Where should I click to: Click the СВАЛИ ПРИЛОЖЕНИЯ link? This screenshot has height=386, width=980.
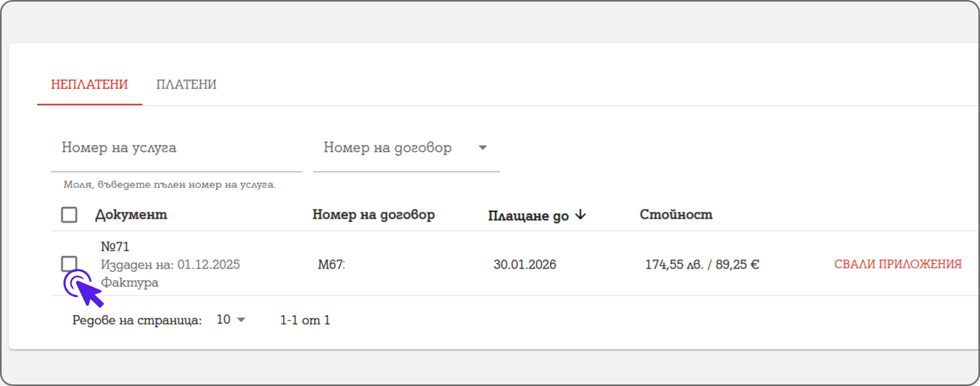click(x=898, y=264)
